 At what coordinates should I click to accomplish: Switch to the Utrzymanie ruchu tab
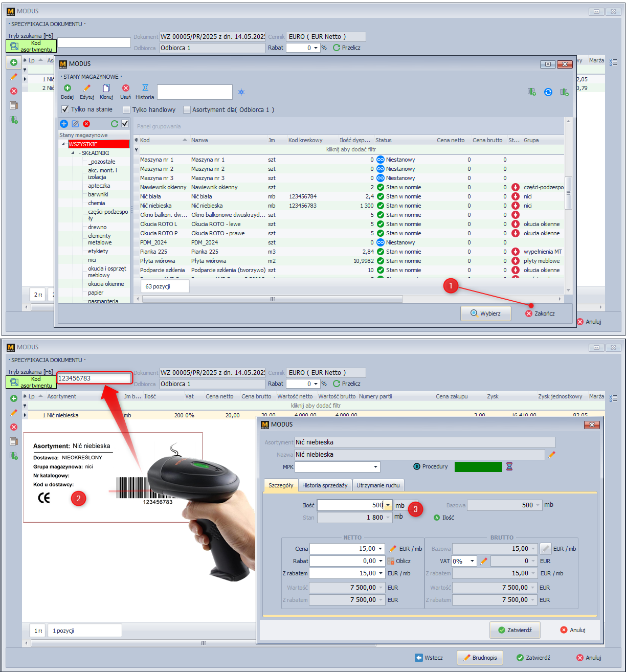click(378, 485)
